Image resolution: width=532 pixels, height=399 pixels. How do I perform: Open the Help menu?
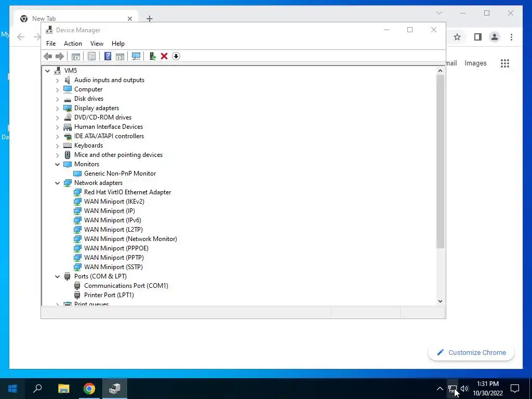click(x=118, y=44)
